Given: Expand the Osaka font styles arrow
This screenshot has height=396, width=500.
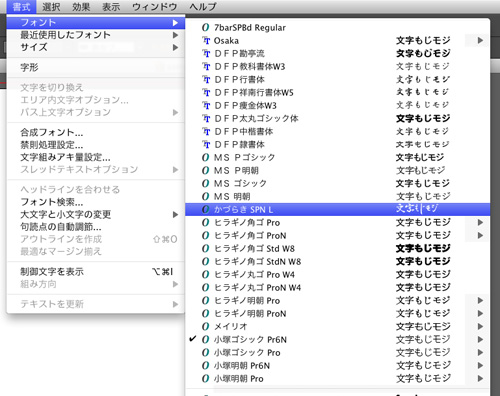Looking at the screenshot, I should [x=480, y=40].
